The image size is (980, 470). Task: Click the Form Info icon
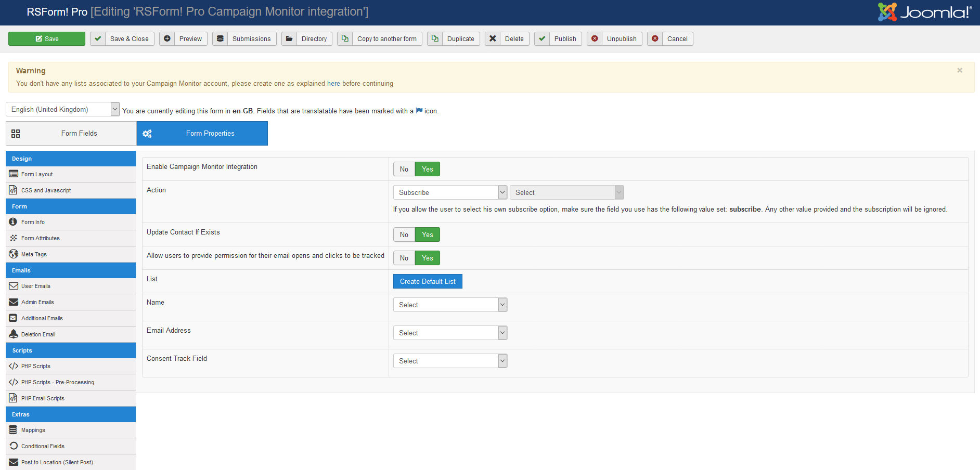[x=13, y=221]
